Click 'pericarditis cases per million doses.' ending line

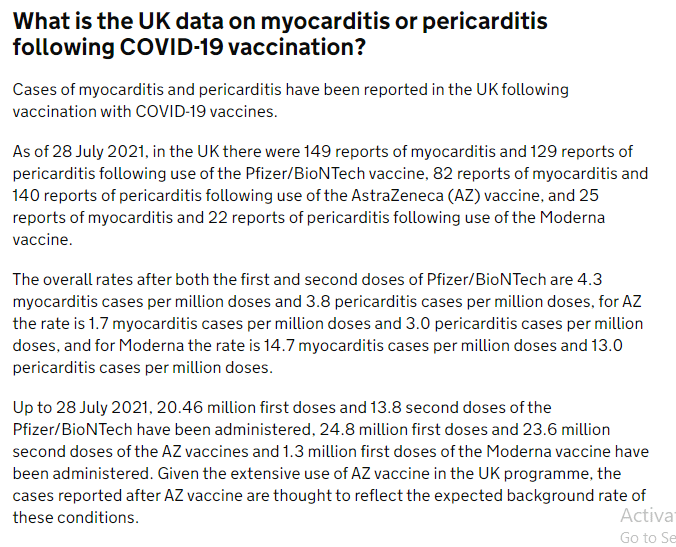click(143, 368)
